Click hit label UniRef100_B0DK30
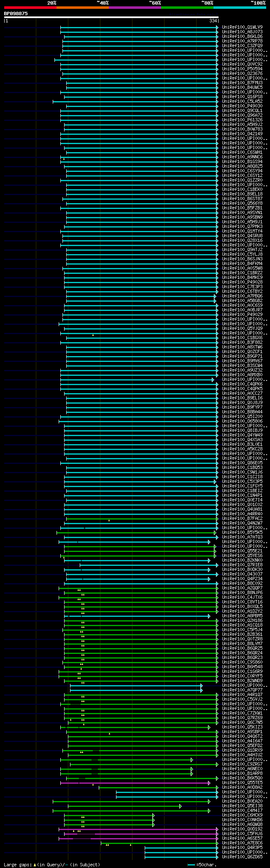This screenshot has width=270, height=868. pyautogui.click(x=242, y=569)
